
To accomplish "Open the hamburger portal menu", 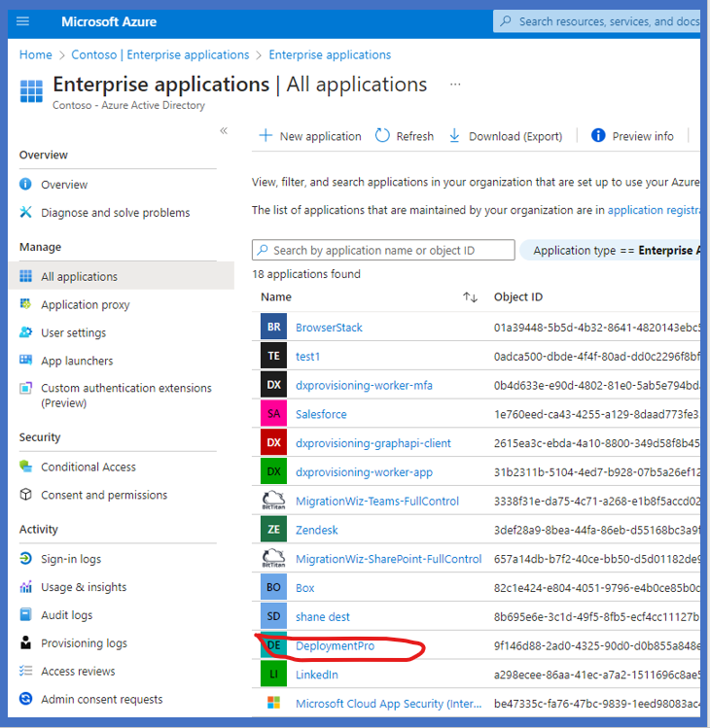I will click(x=22, y=21).
